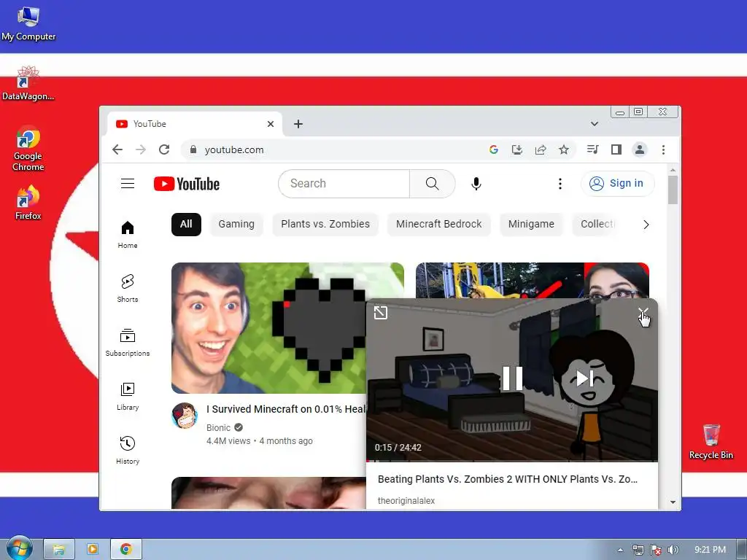This screenshot has width=747, height=560.
Task: Start voice search with the microphone
Action: tap(476, 184)
